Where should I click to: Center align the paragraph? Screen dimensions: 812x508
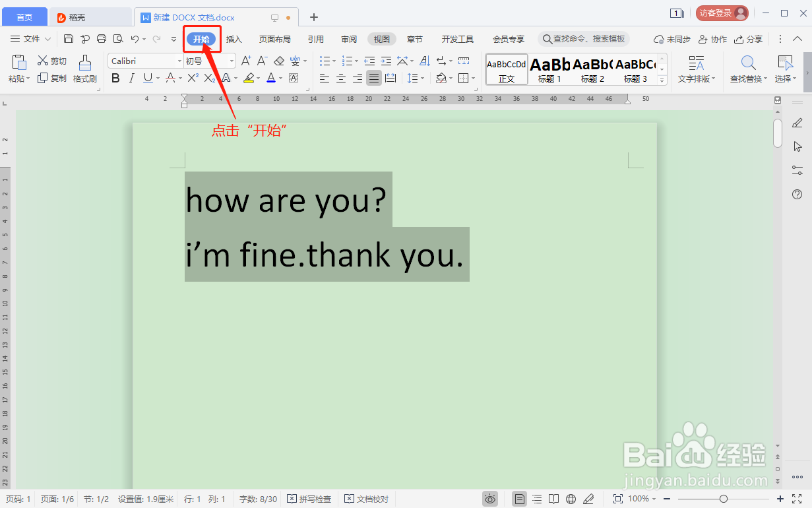[341, 79]
